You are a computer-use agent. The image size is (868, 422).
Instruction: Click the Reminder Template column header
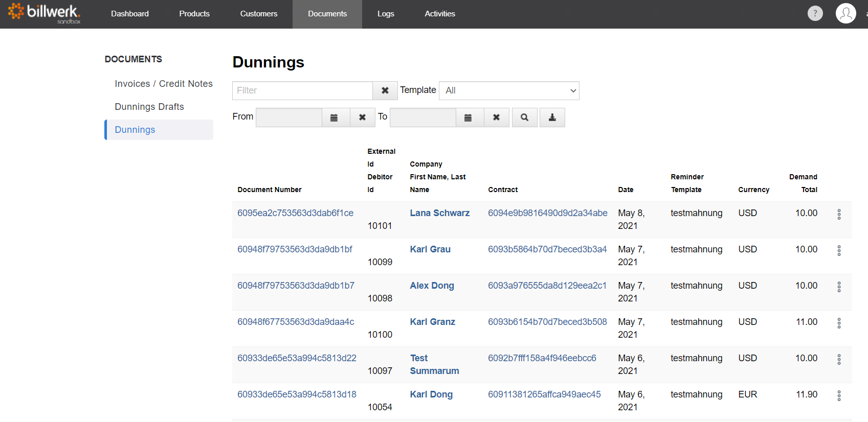click(x=687, y=183)
